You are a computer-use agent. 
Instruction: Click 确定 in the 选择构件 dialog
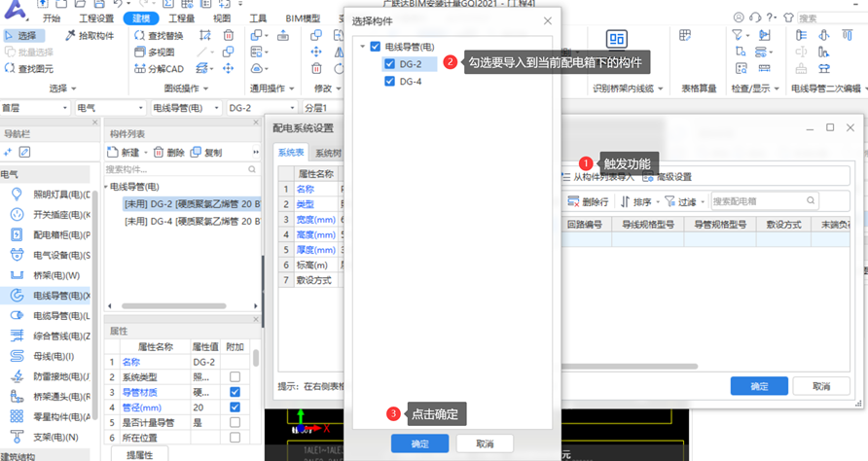coord(419,443)
